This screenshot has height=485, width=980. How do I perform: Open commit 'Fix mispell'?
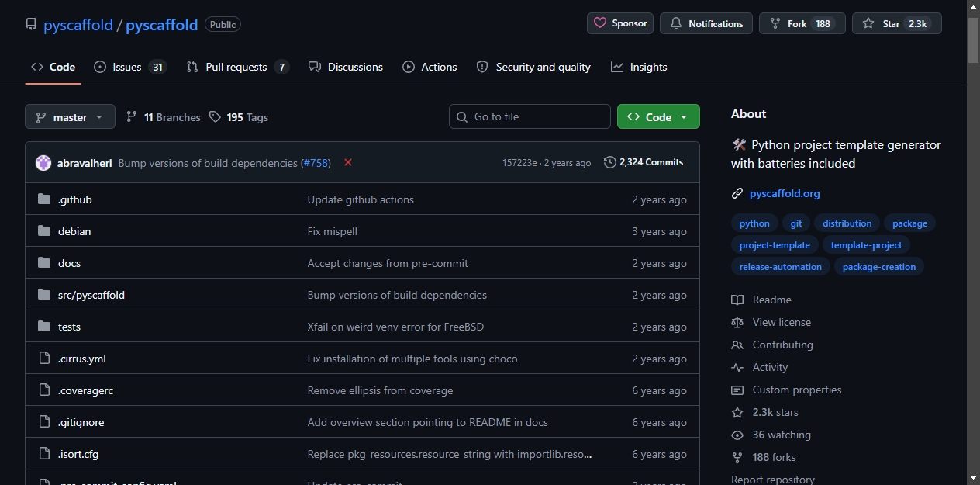pos(333,231)
